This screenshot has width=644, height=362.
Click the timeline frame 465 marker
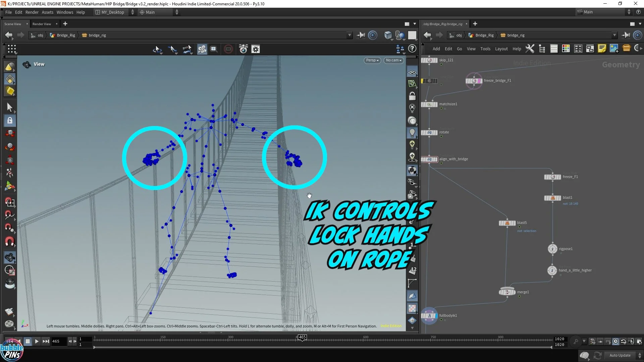coord(302,338)
